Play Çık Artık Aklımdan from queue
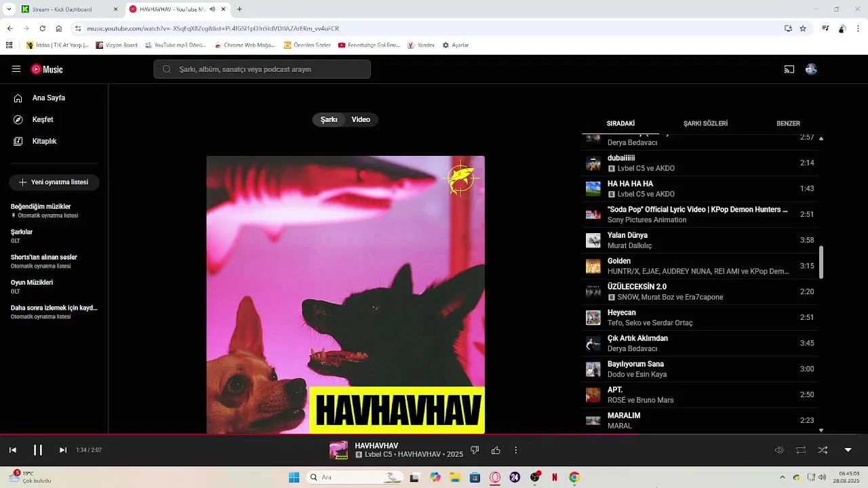The width and height of the screenshot is (868, 488). pos(700,344)
